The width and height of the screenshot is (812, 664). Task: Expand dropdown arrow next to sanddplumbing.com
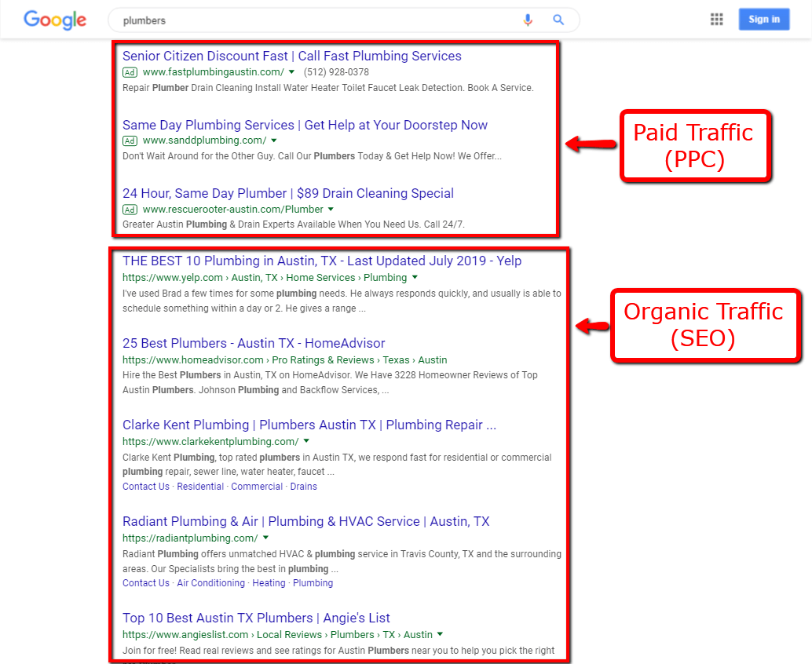tap(274, 140)
